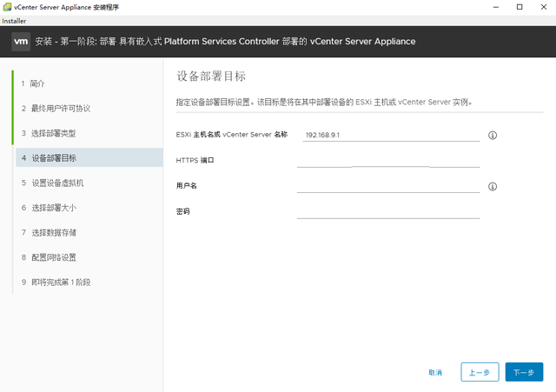Click into the 用户名 input field
556x392 pixels.
coord(388,186)
